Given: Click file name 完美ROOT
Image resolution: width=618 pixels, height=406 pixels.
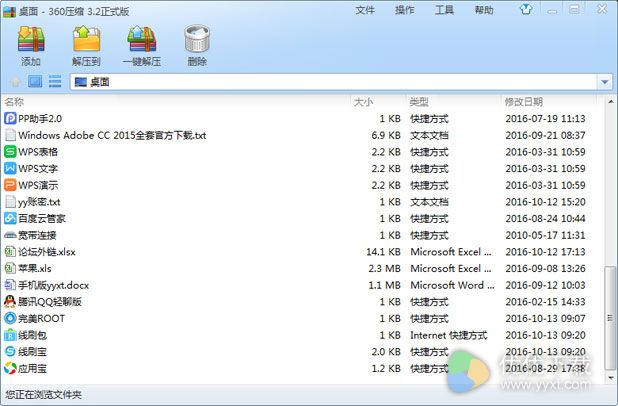Looking at the screenshot, I should [41, 318].
